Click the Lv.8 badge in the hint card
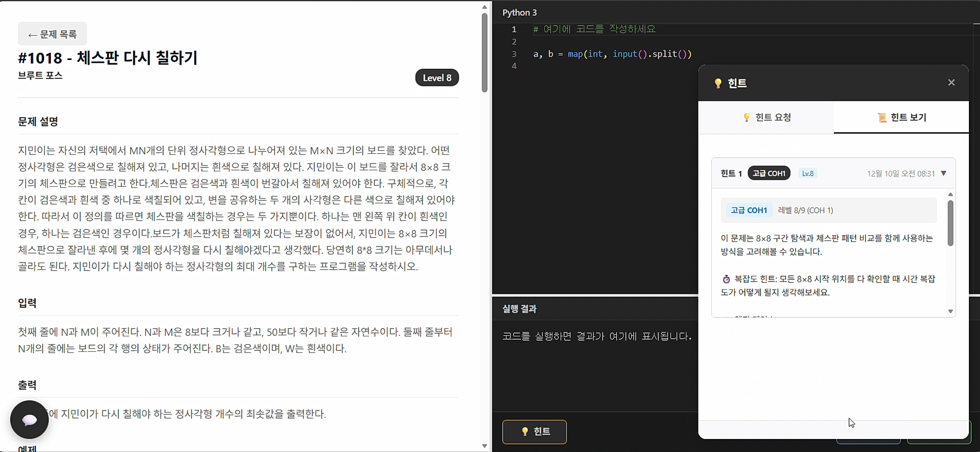Screen dimensions: 980x452 click(x=808, y=173)
